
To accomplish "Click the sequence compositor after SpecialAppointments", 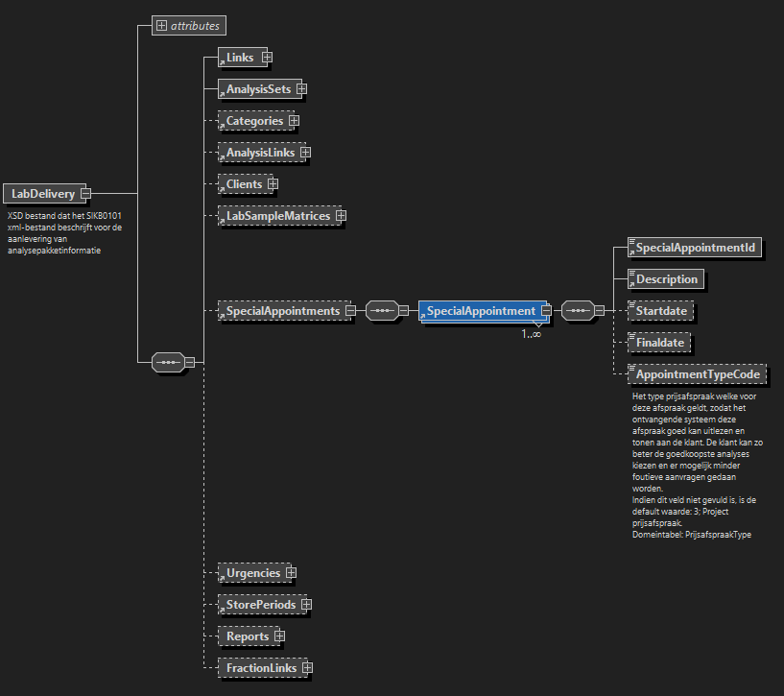I will tap(383, 311).
